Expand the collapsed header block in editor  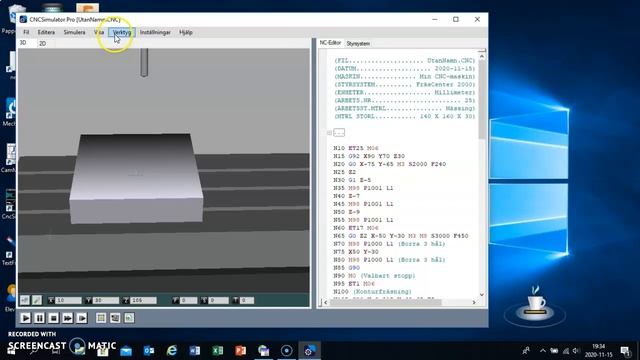[x=329, y=133]
